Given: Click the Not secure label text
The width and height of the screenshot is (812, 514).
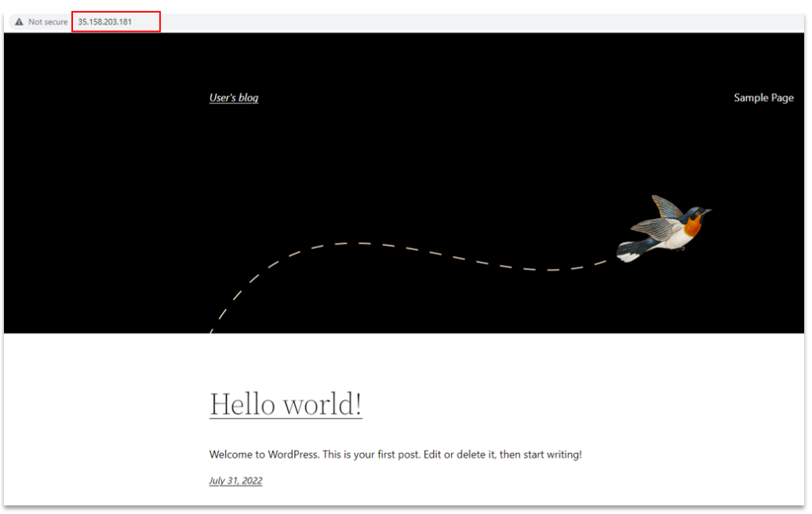Looking at the screenshot, I should click(48, 21).
